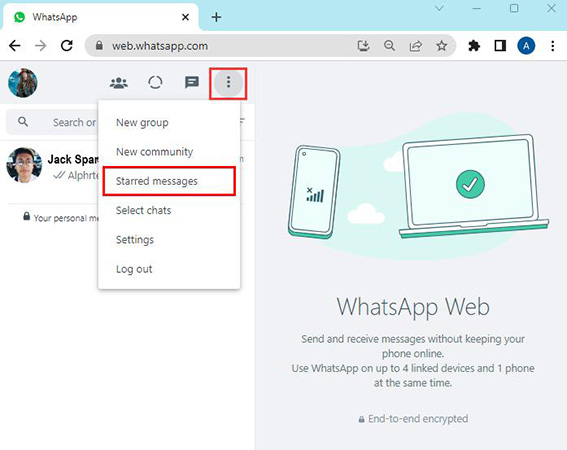The image size is (567, 450).
Task: Toggle the browser side panel icon
Action: [x=500, y=46]
